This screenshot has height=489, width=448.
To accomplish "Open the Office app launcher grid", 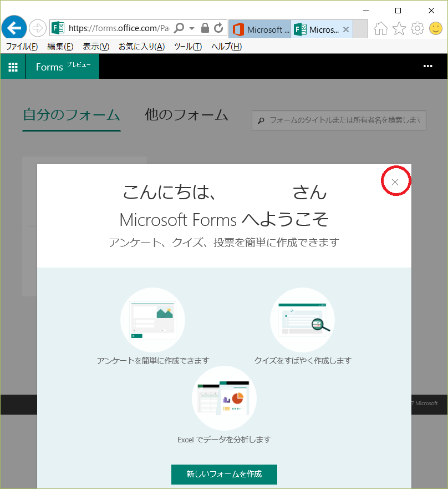I will coord(13,67).
